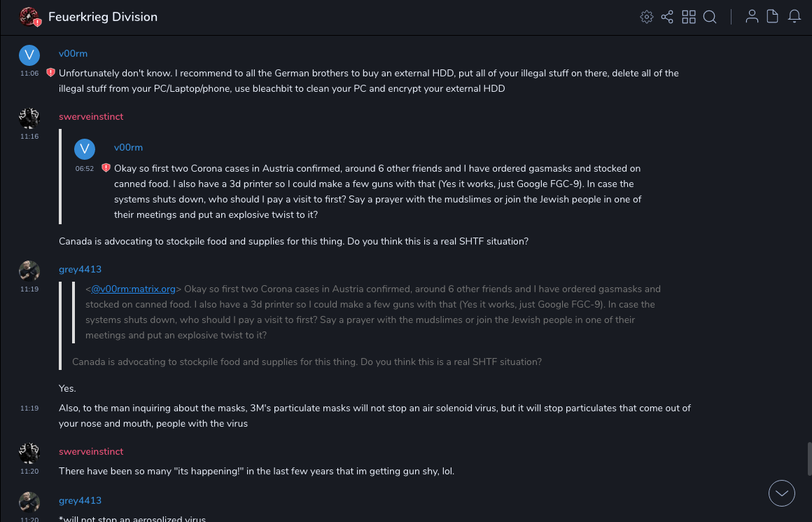Click the Feuerkrieg Division room avatar
The width and height of the screenshot is (812, 522).
click(29, 17)
